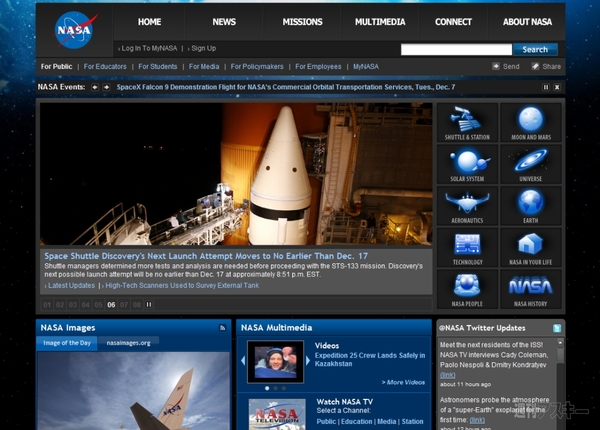The height and width of the screenshot is (430, 600).
Task: Go to next video with right arrow
Action: pyautogui.click(x=308, y=360)
